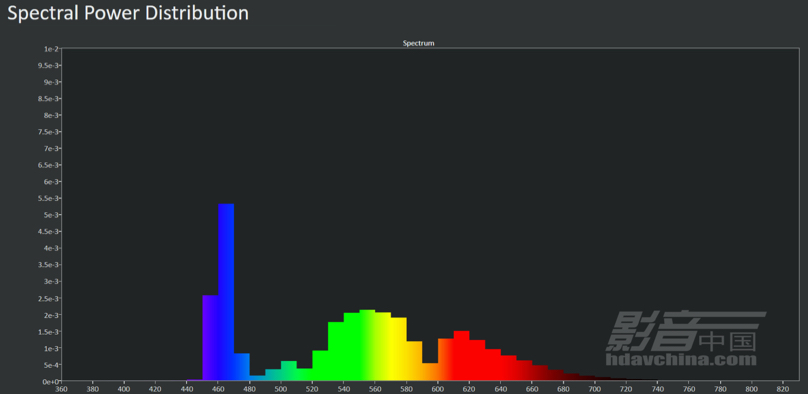Click the teal bar near 500 nm

(289, 371)
